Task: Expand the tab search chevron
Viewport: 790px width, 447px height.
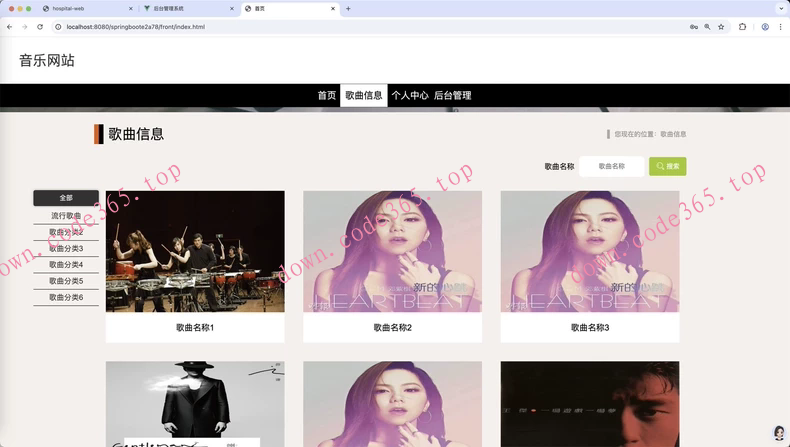Action: [x=781, y=9]
